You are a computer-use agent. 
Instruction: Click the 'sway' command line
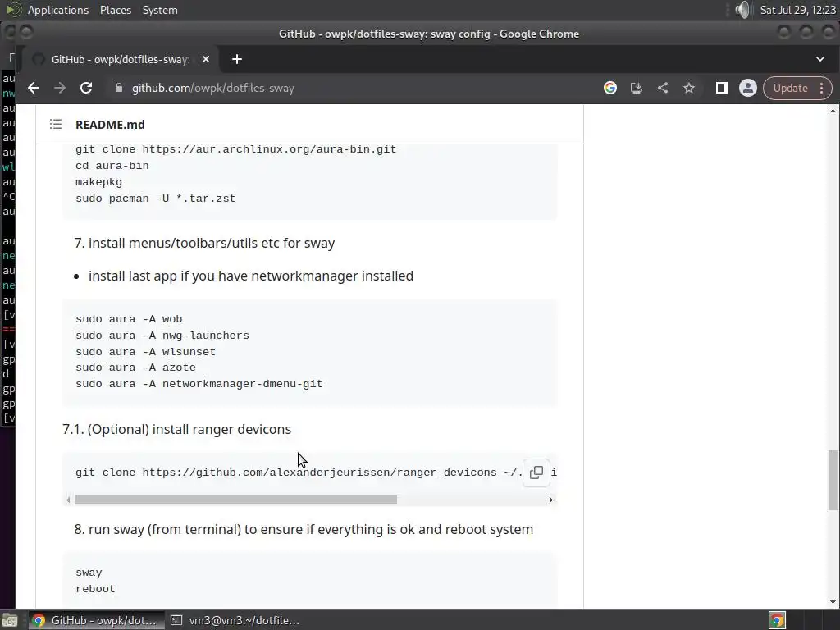(x=89, y=573)
